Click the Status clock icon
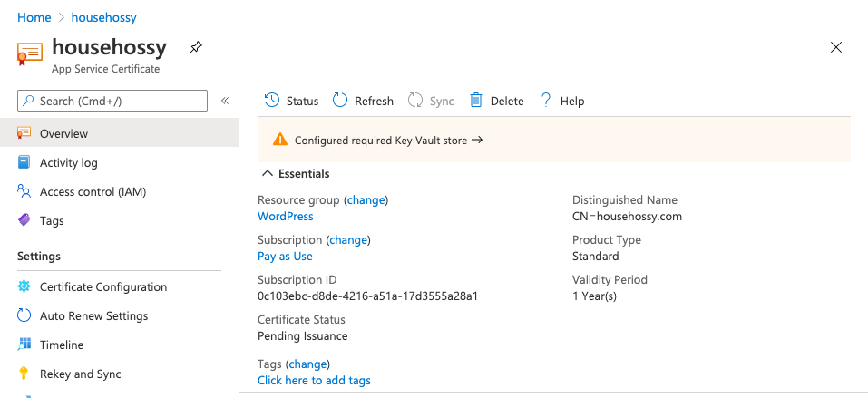The height and width of the screenshot is (398, 868). pyautogui.click(x=272, y=101)
